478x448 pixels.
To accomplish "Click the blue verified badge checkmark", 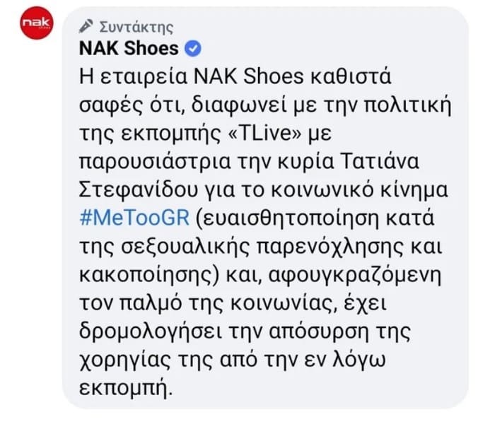I will [192, 49].
